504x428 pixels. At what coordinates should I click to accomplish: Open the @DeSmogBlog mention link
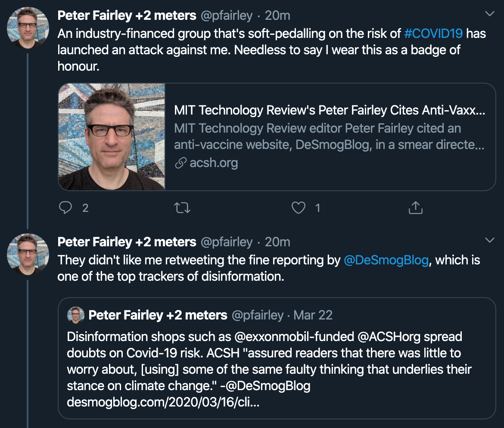386,260
